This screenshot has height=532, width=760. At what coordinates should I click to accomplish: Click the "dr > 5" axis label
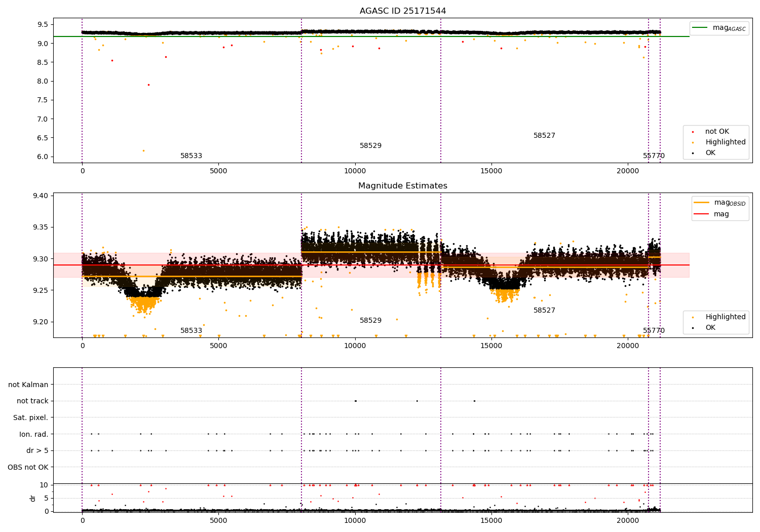pos(37,450)
